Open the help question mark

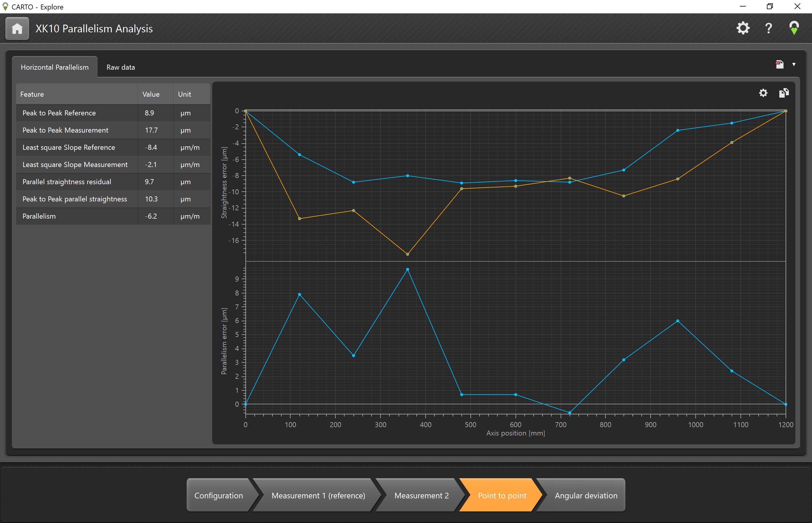pos(768,28)
